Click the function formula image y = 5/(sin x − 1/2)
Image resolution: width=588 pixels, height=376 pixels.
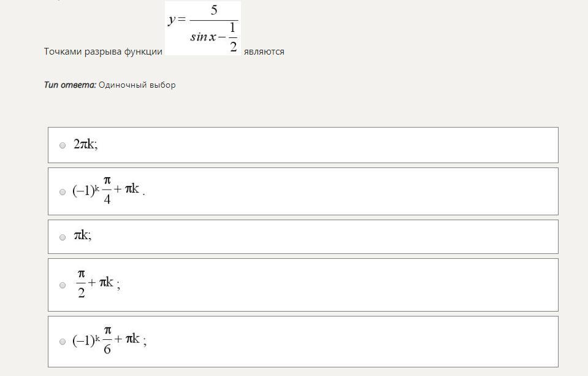(203, 28)
